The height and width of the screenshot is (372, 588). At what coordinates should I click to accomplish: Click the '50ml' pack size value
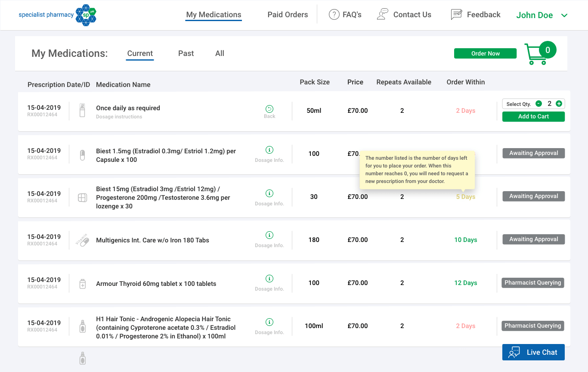click(314, 111)
